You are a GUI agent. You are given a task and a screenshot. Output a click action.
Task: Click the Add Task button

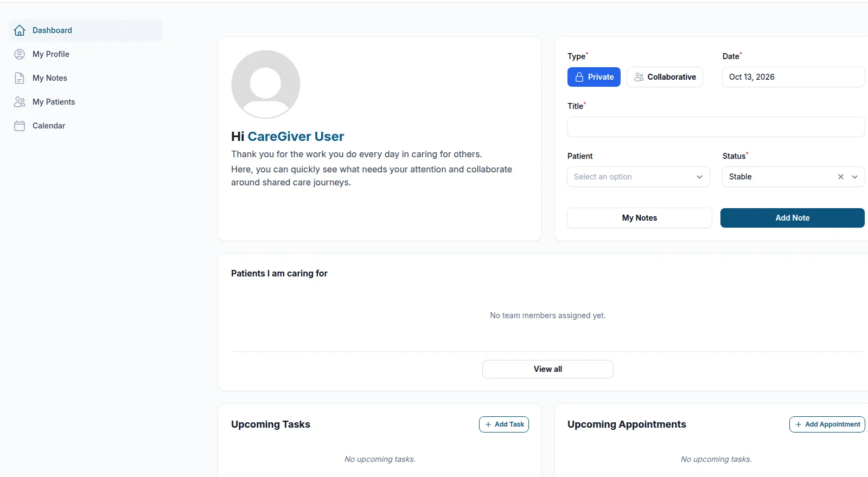[x=504, y=424]
